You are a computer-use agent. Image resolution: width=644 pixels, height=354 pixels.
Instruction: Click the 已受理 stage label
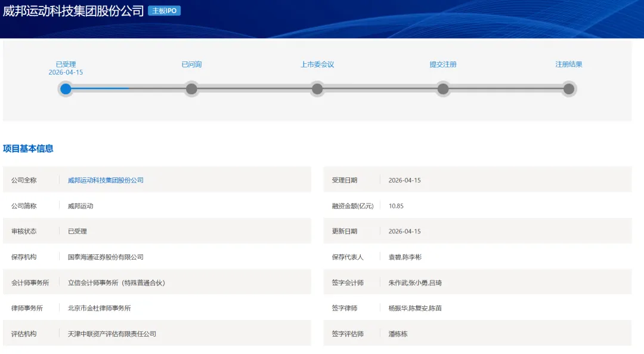[x=66, y=64]
